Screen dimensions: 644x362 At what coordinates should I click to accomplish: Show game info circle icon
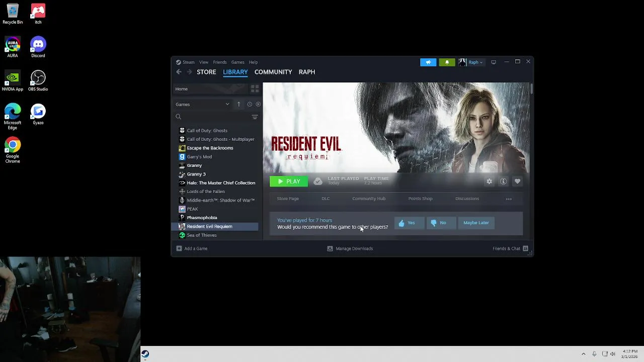click(x=503, y=182)
